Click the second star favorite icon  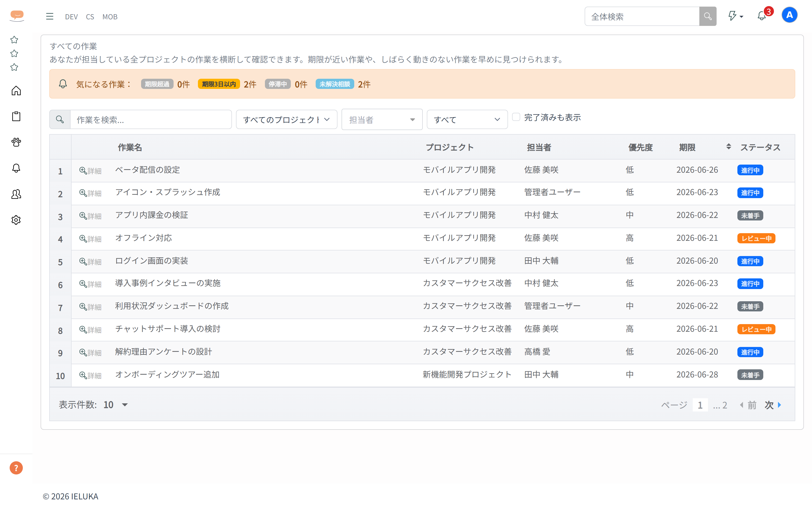(14, 53)
